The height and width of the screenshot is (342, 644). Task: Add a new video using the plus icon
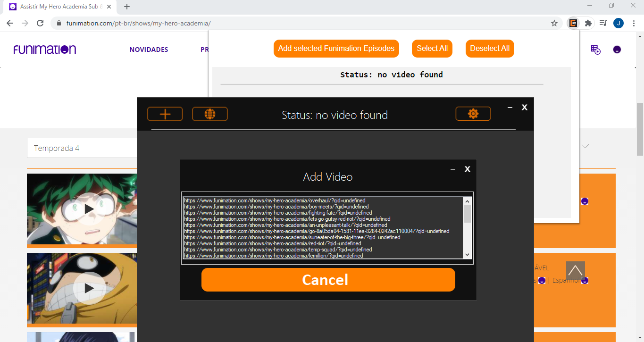click(165, 114)
